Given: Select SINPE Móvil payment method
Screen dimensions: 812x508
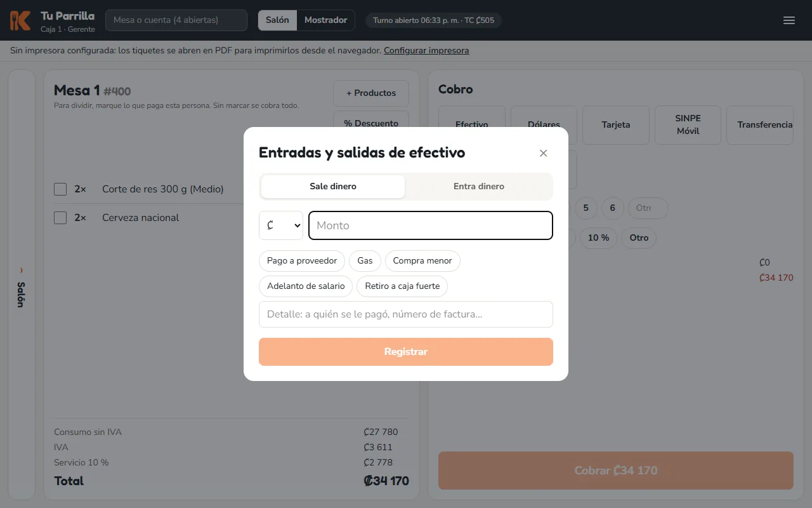Looking at the screenshot, I should point(688,125).
